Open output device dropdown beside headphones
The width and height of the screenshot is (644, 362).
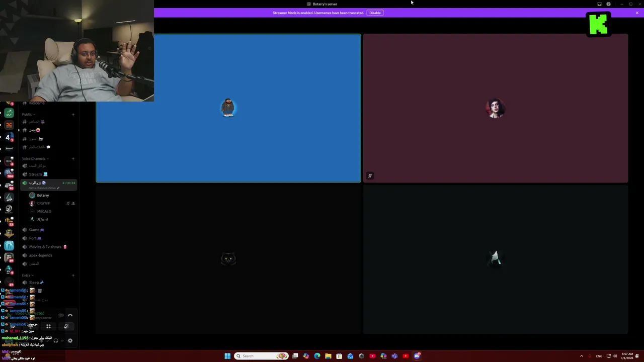[62, 341]
